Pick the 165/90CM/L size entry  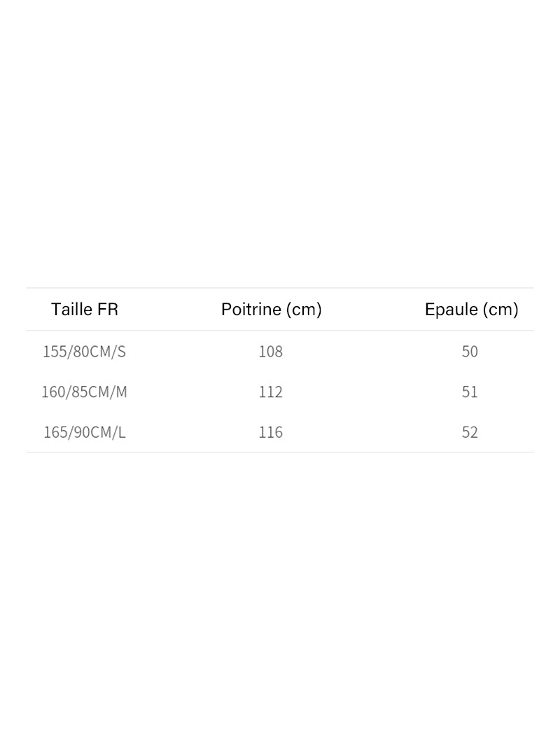pyautogui.click(x=84, y=432)
